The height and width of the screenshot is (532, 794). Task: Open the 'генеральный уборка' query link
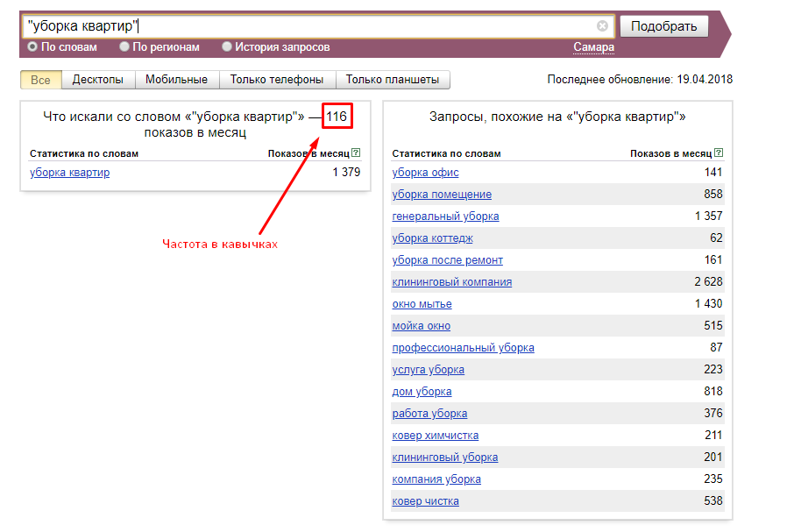click(x=446, y=216)
